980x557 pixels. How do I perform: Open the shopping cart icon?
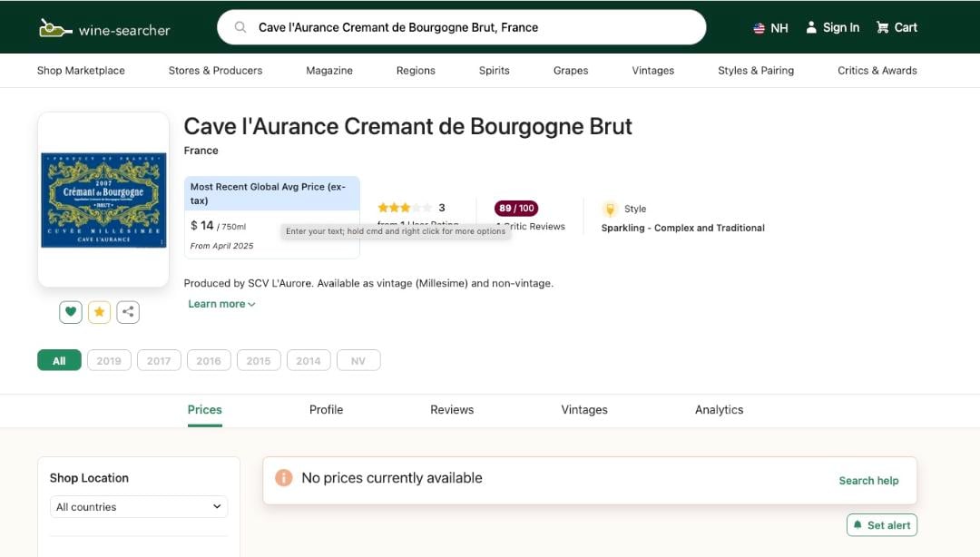click(x=883, y=27)
